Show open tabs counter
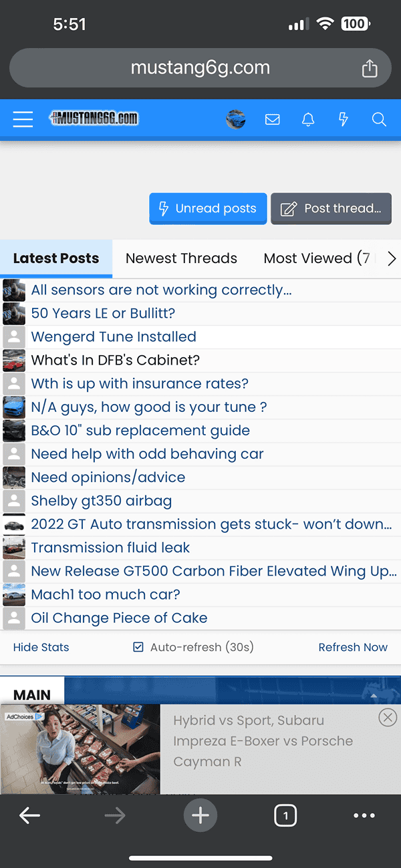 285,815
